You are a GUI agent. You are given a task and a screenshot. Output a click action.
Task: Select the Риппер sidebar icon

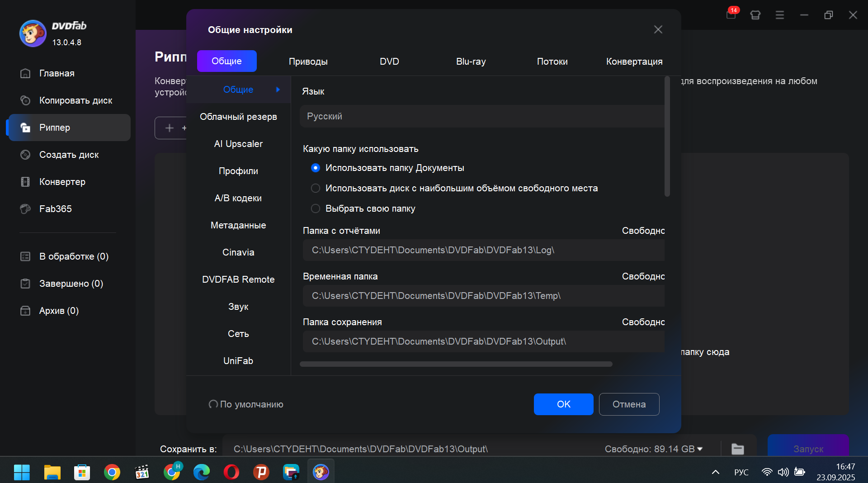(x=25, y=128)
